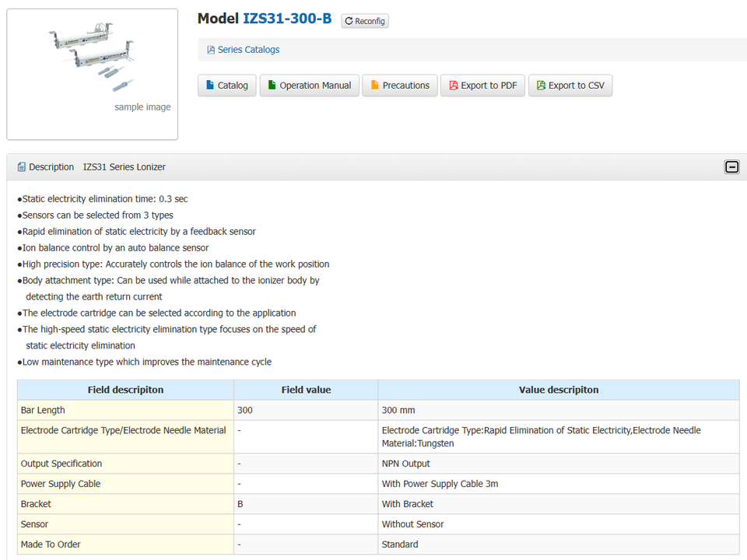Click the Description document icon
This screenshot has height=560, width=747.
point(22,167)
